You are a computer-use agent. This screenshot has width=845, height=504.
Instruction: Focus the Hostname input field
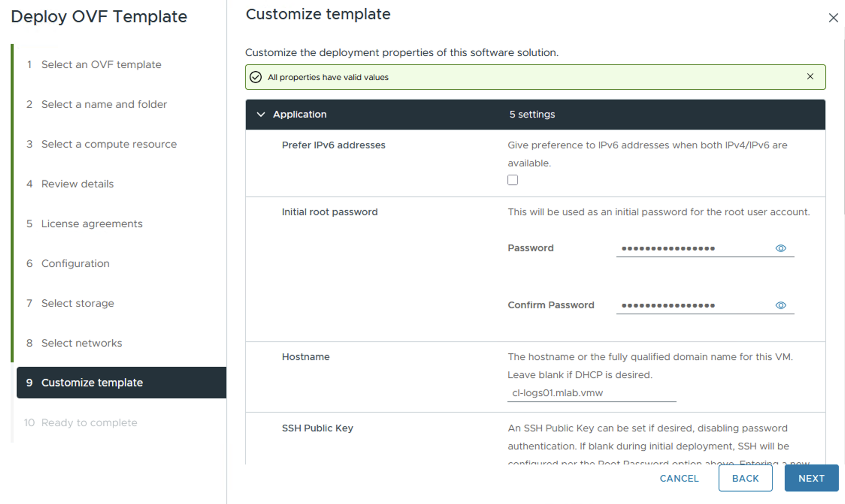(591, 393)
